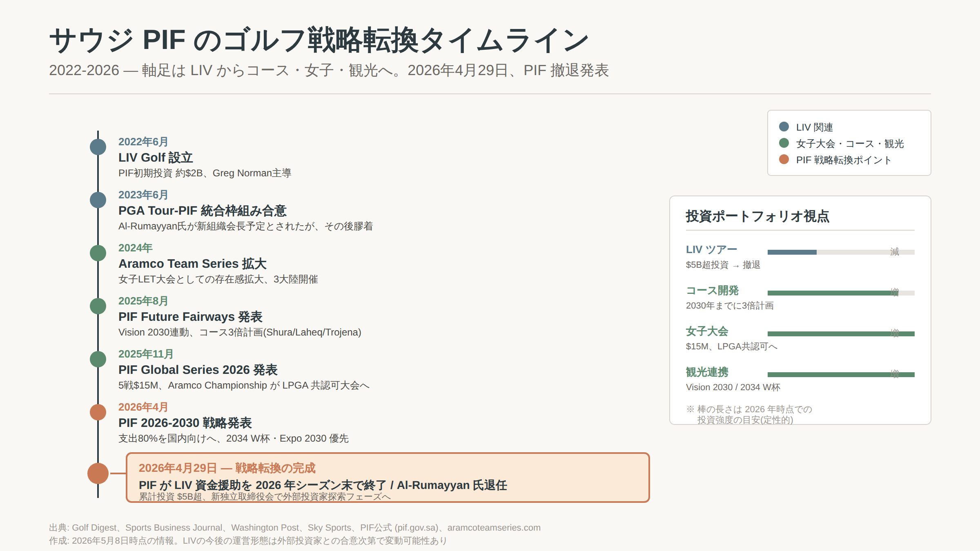Screen dimensions: 980x551
Task: Click the callout title 2026年4月29日 — 戦略転換の完成
Action: point(227,468)
